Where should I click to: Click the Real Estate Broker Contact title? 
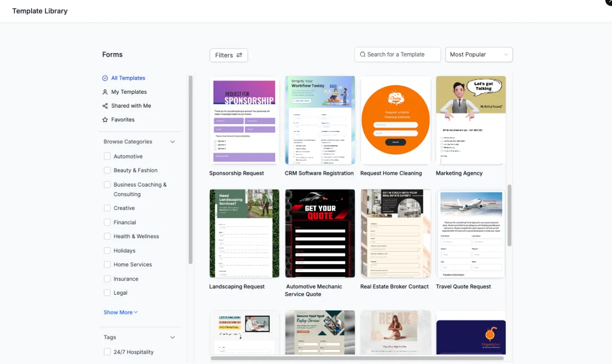click(x=394, y=287)
